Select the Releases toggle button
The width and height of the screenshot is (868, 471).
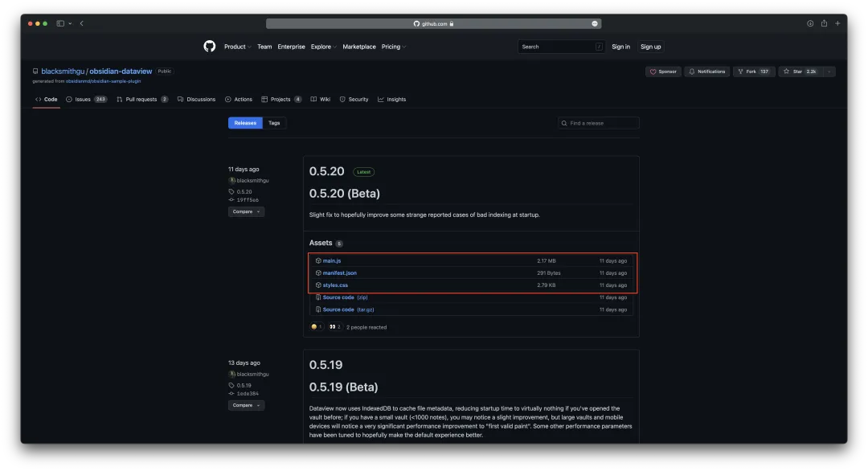245,123
